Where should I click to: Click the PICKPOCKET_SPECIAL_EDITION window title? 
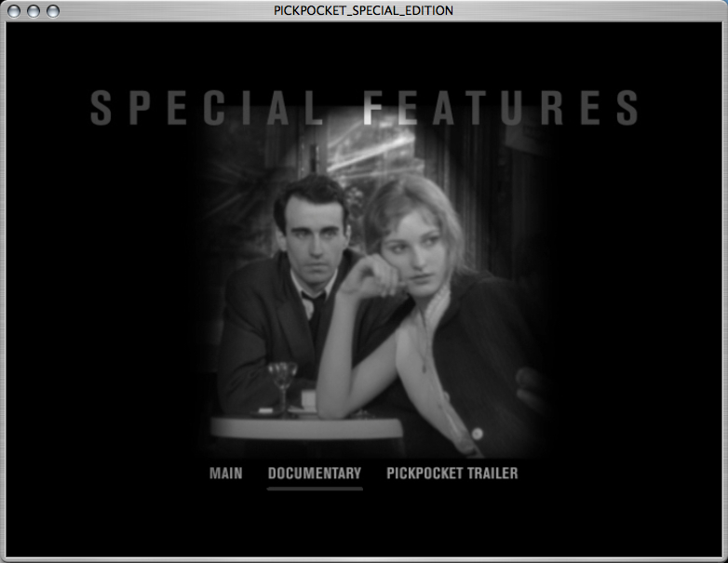pyautogui.click(x=363, y=10)
